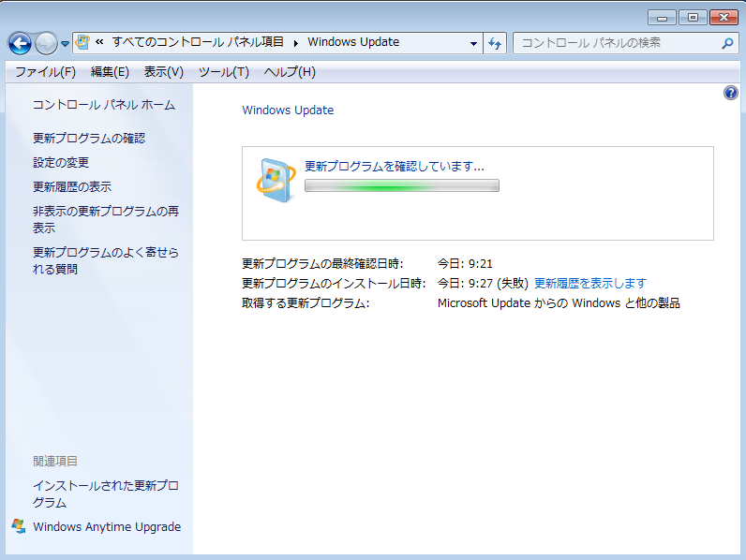The height and width of the screenshot is (560, 746).
Task: Open help via the blue question mark icon
Action: (731, 93)
